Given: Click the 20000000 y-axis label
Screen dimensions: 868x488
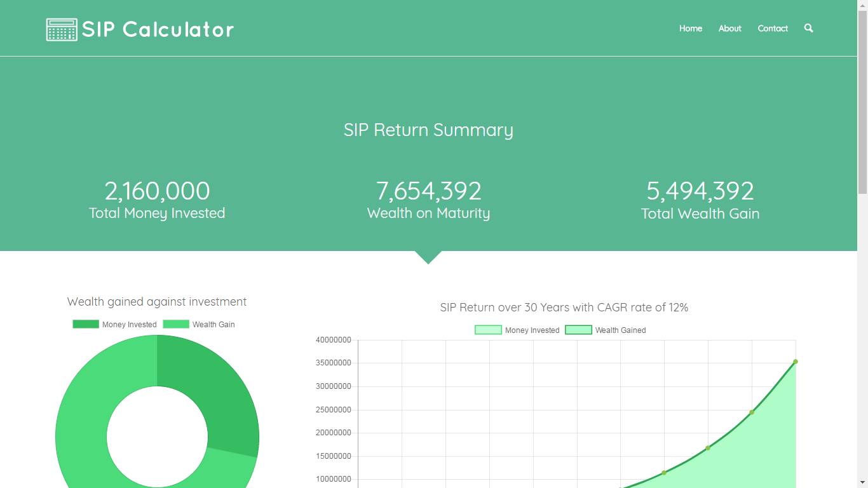Looking at the screenshot, I should click(334, 433).
